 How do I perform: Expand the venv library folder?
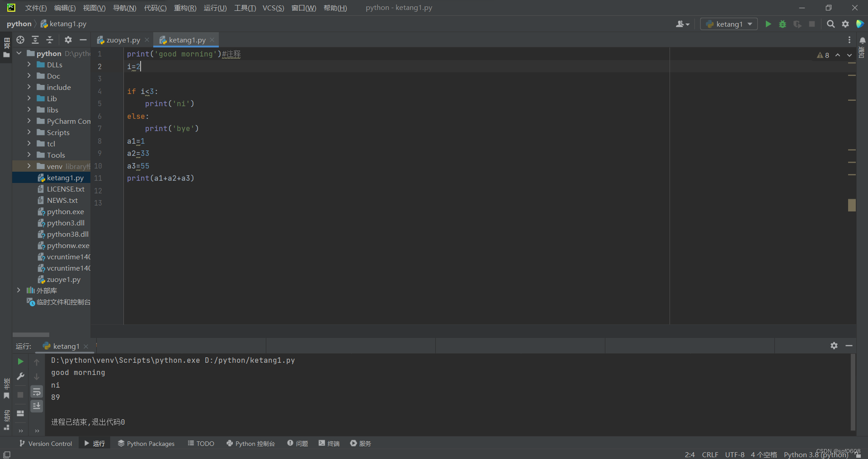pos(29,166)
